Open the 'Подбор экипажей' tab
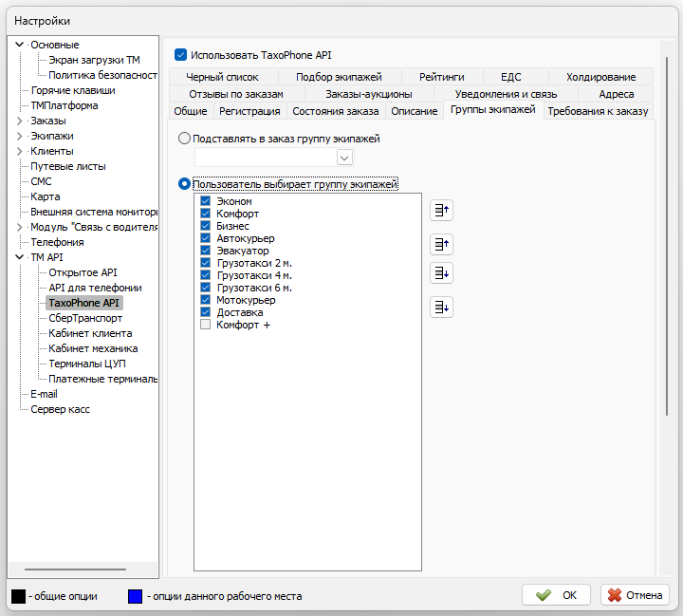 point(339,77)
